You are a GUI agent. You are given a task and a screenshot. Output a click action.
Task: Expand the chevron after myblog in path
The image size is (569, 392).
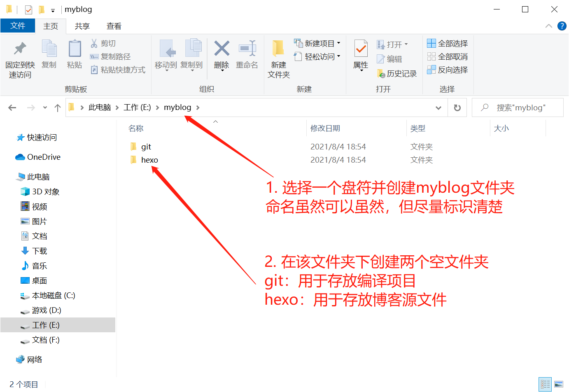[x=198, y=107]
